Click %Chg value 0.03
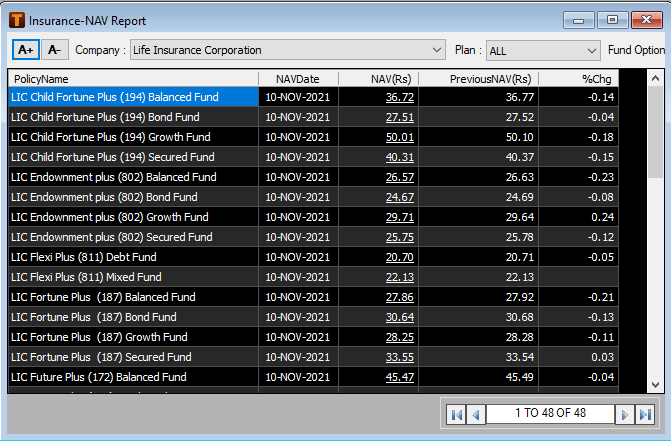This screenshot has height=441, width=671. coord(603,357)
